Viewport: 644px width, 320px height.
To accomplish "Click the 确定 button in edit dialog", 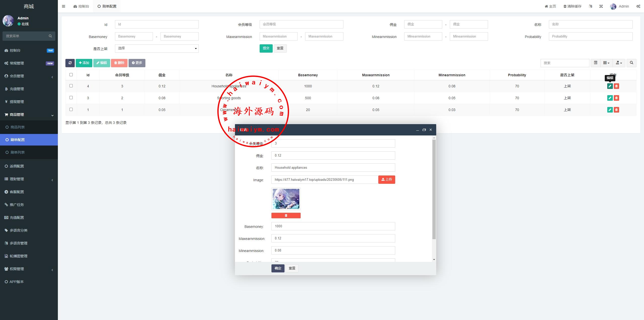I will 278,268.
